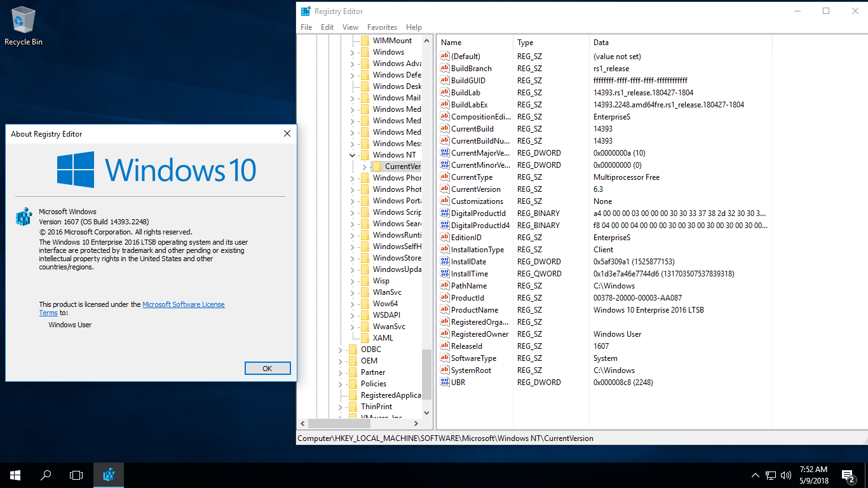Click the Windows Start button

point(15,475)
